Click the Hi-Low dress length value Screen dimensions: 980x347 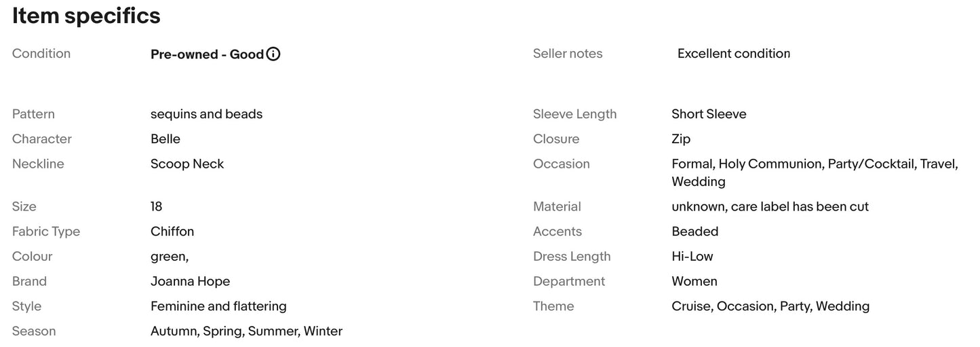point(692,257)
